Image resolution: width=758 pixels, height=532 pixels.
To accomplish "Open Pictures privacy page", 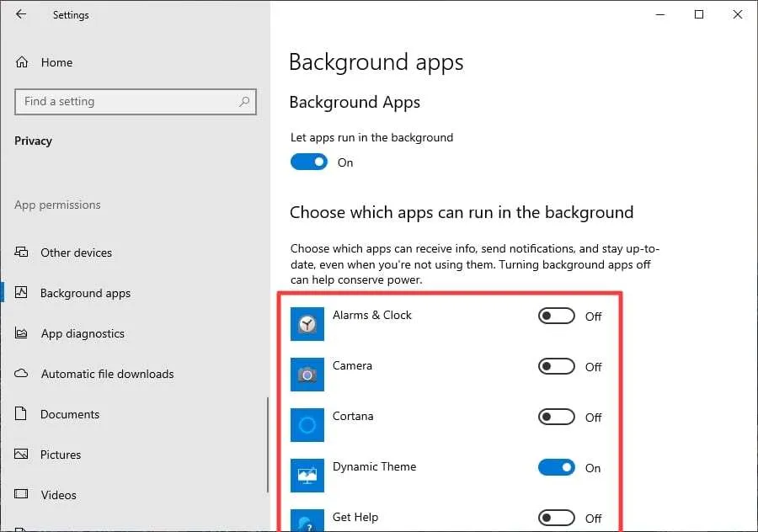I will pyautogui.click(x=61, y=455).
